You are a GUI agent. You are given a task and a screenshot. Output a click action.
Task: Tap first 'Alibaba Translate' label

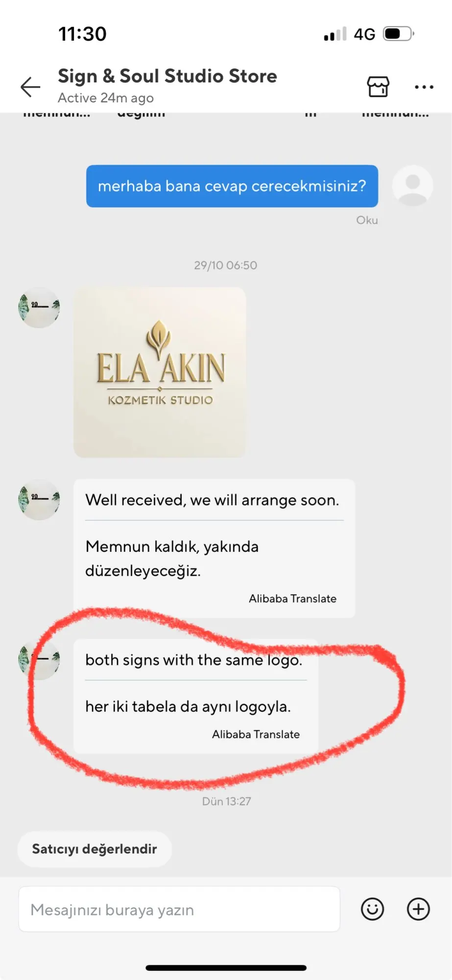293,598
